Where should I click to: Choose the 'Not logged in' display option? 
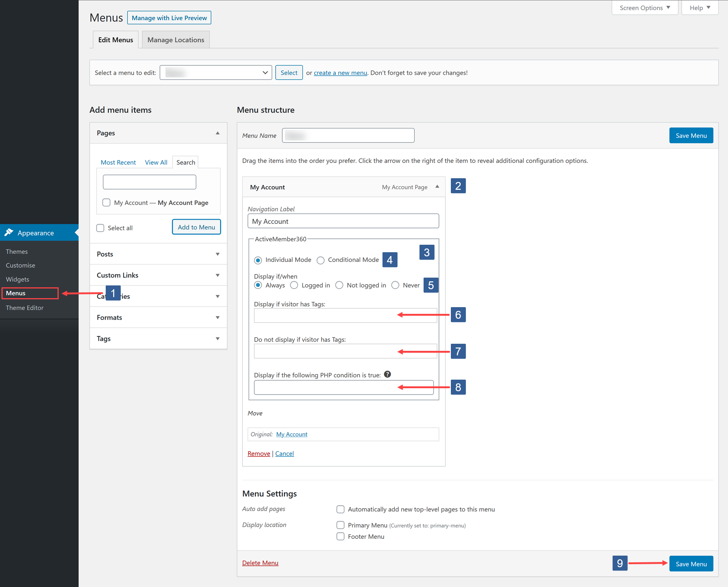pos(339,285)
